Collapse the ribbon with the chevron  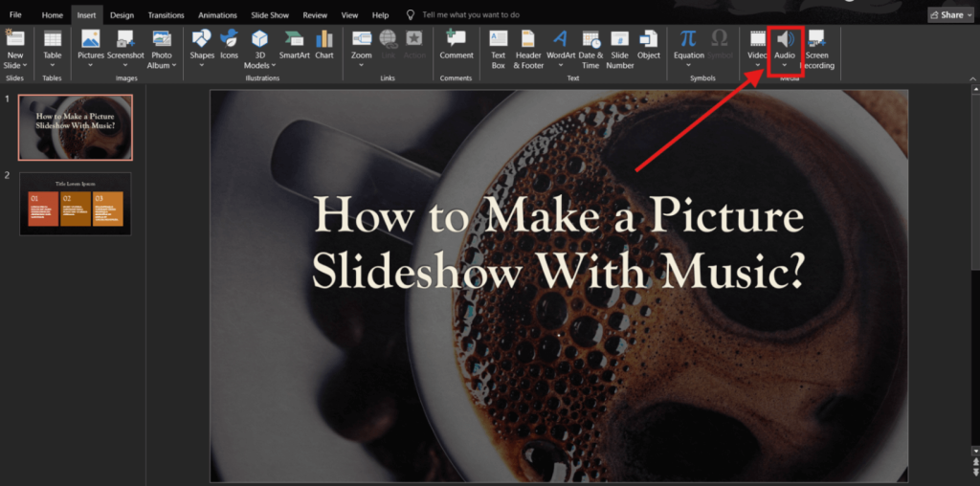point(972,78)
